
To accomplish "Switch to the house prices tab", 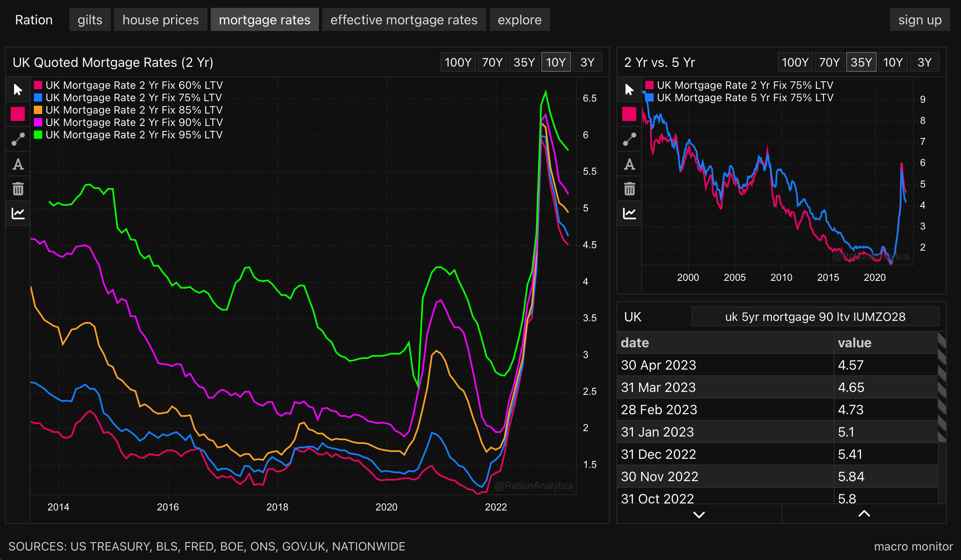I will click(x=161, y=19).
